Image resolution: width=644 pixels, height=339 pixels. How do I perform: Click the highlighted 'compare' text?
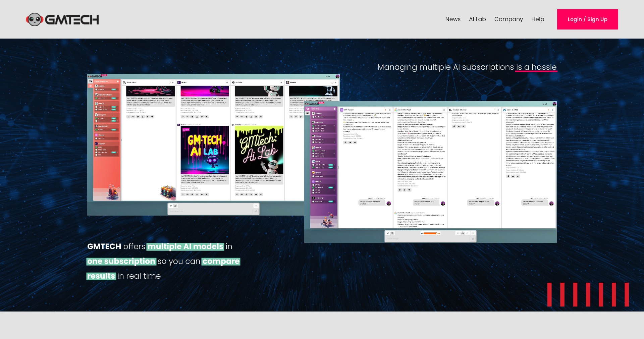[221, 261]
